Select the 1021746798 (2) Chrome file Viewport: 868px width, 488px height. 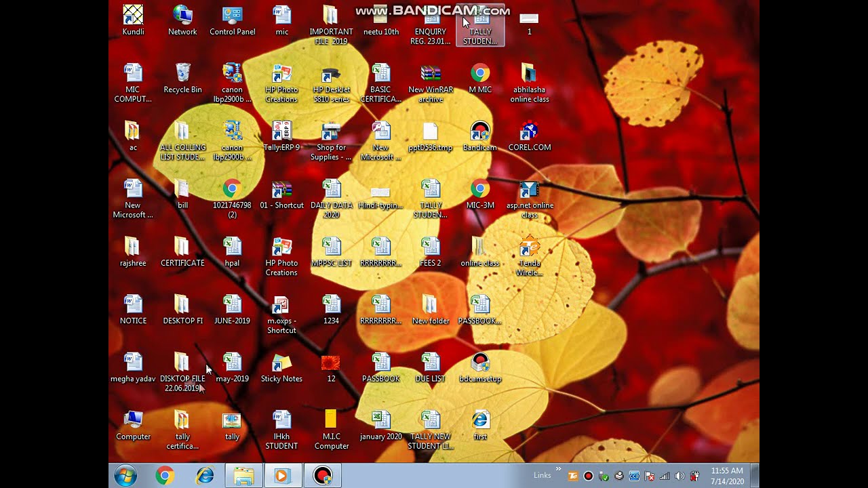pos(232,198)
